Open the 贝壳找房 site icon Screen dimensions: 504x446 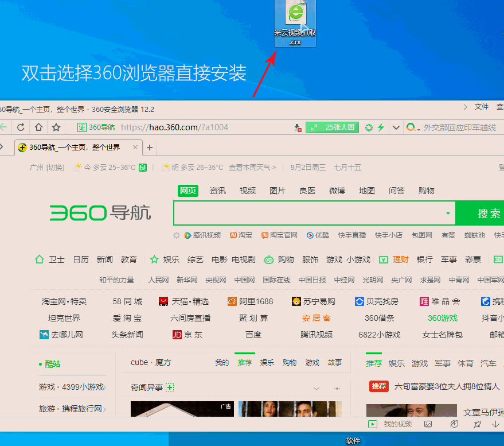point(360,301)
